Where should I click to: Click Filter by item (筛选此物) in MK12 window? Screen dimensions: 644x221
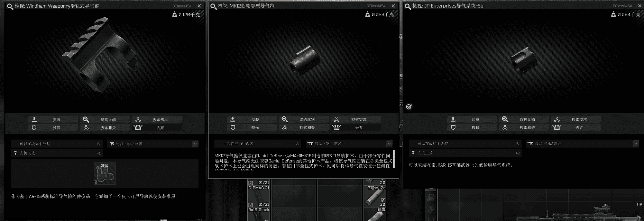(x=304, y=119)
